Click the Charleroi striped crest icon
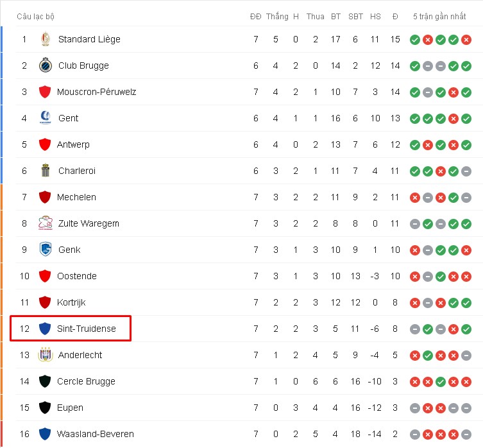This screenshot has height=448, width=483. 46,171
